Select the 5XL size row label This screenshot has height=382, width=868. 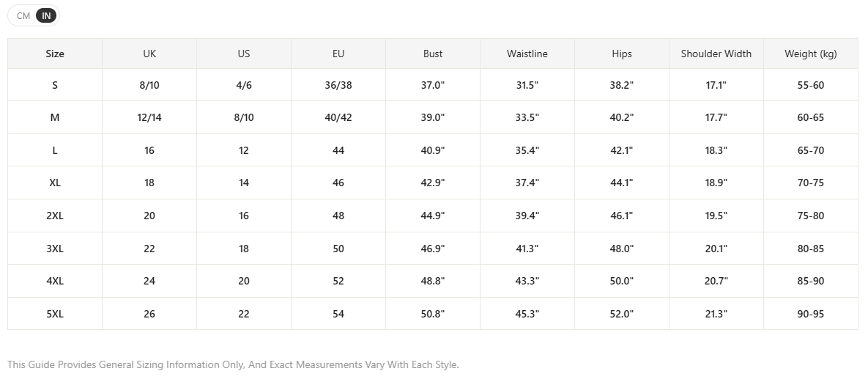[55, 314]
